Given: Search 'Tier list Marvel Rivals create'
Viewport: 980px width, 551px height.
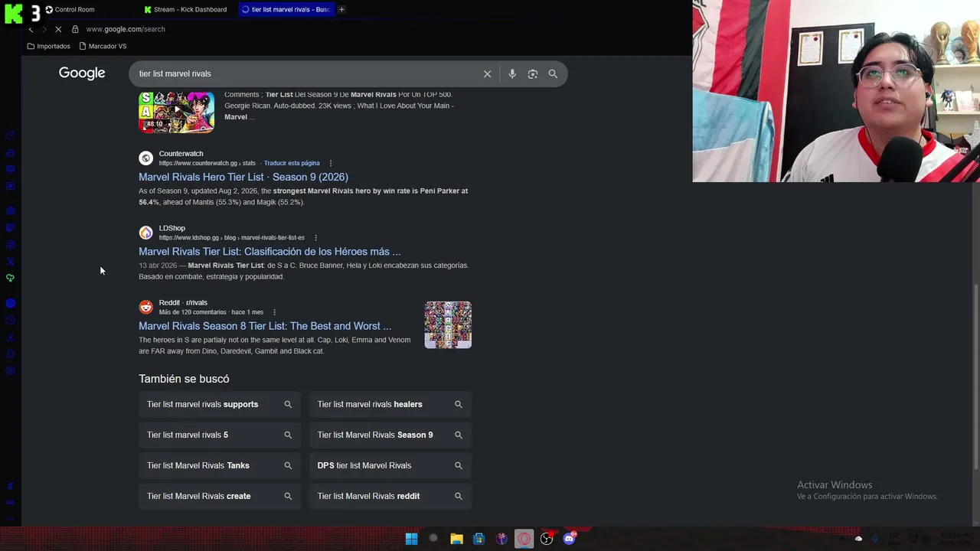Looking at the screenshot, I should click(220, 496).
